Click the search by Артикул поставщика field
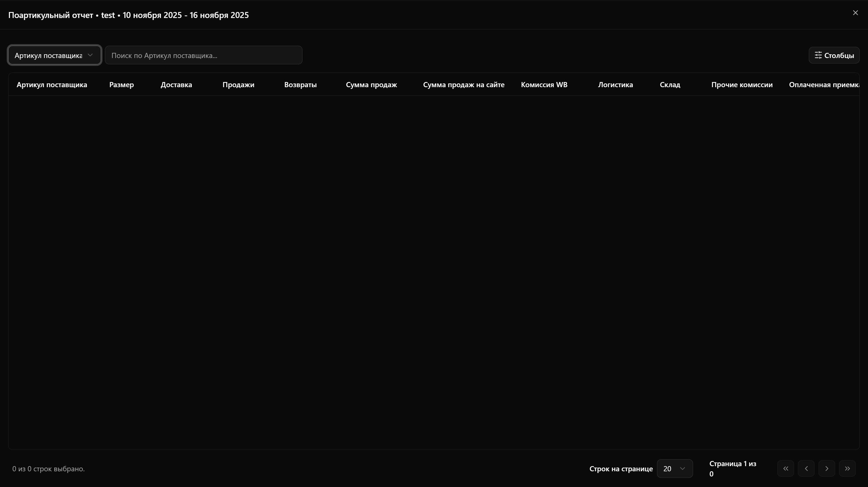The image size is (868, 487). click(x=203, y=55)
